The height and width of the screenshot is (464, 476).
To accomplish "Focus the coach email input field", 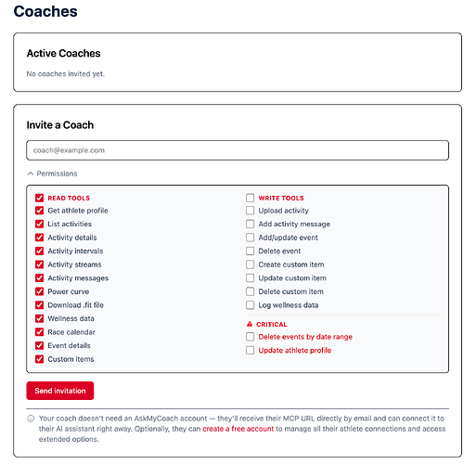I will [238, 150].
